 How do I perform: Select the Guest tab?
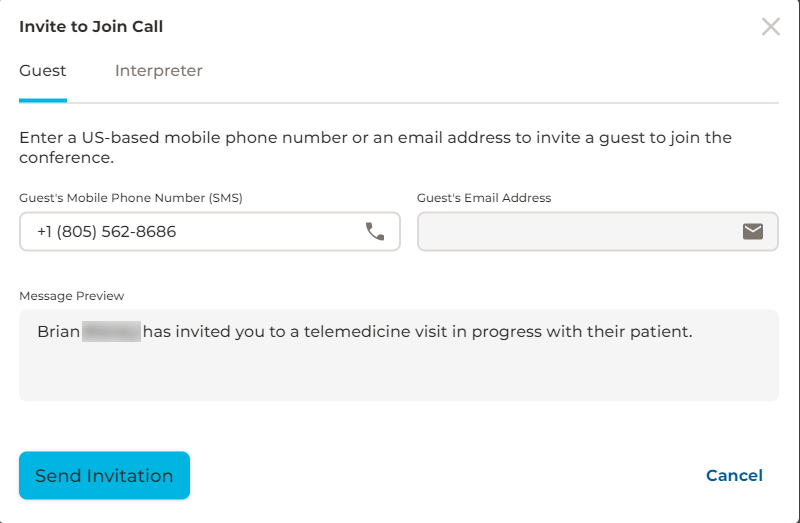[x=43, y=71]
